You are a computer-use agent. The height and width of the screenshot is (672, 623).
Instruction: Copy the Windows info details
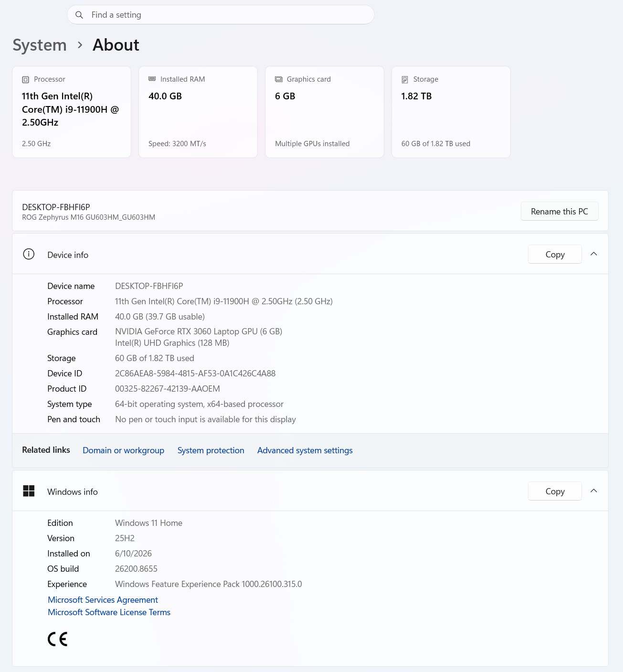coord(555,491)
